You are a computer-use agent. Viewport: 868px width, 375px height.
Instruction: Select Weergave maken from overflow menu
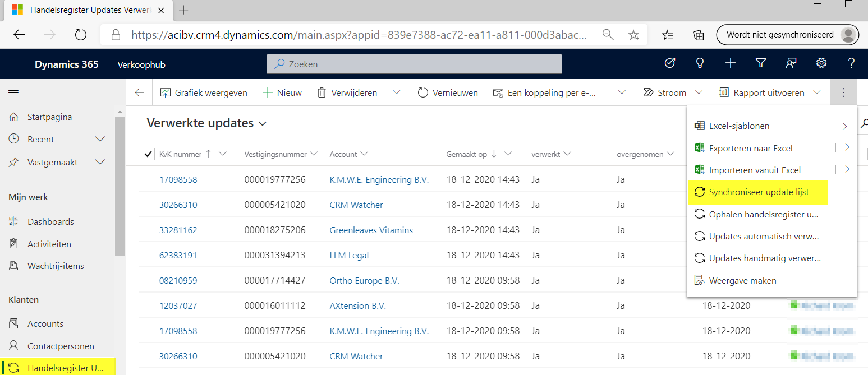pyautogui.click(x=742, y=280)
